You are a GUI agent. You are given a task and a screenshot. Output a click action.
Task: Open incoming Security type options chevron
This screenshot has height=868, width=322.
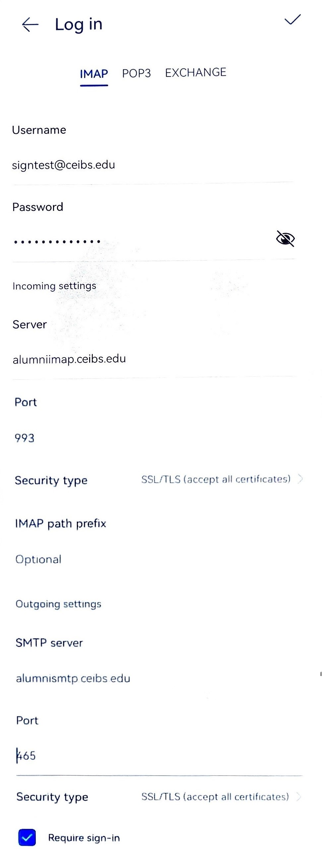click(x=300, y=479)
